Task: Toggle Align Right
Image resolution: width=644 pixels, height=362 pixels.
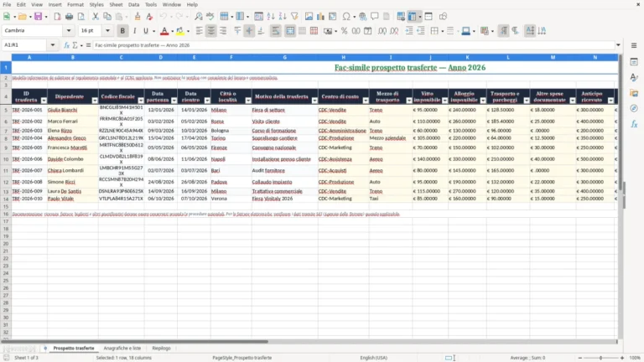Action: tap(223, 31)
